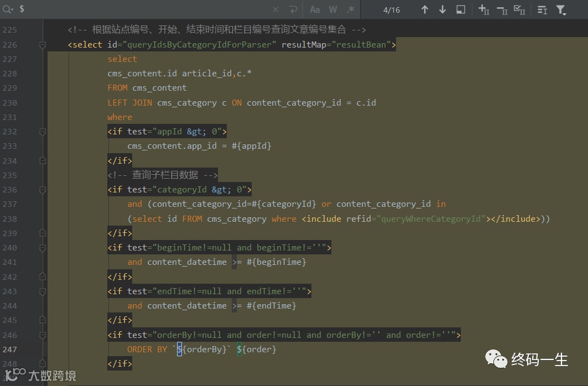588x386 pixels.
Task: Click line number 225 in gutter
Action: click(x=10, y=30)
